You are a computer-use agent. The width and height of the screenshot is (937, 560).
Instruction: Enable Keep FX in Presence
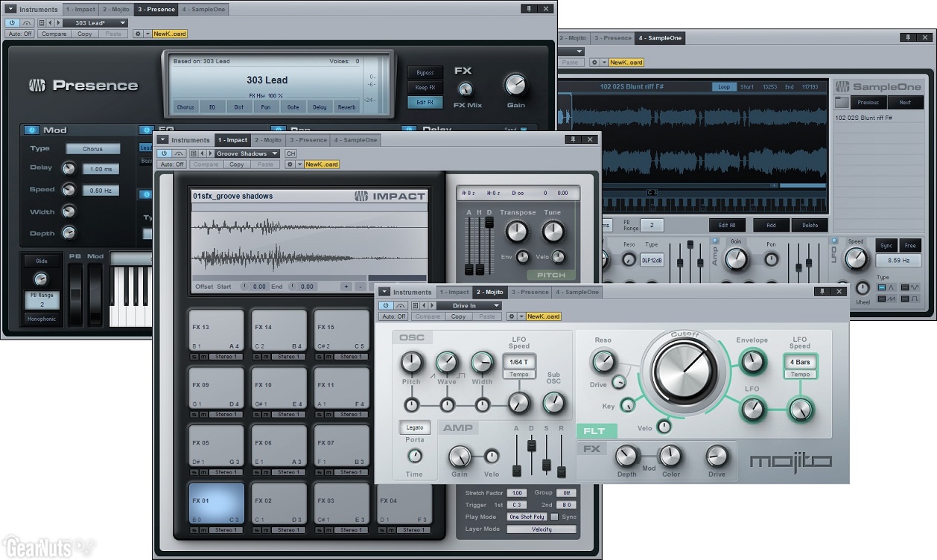425,87
